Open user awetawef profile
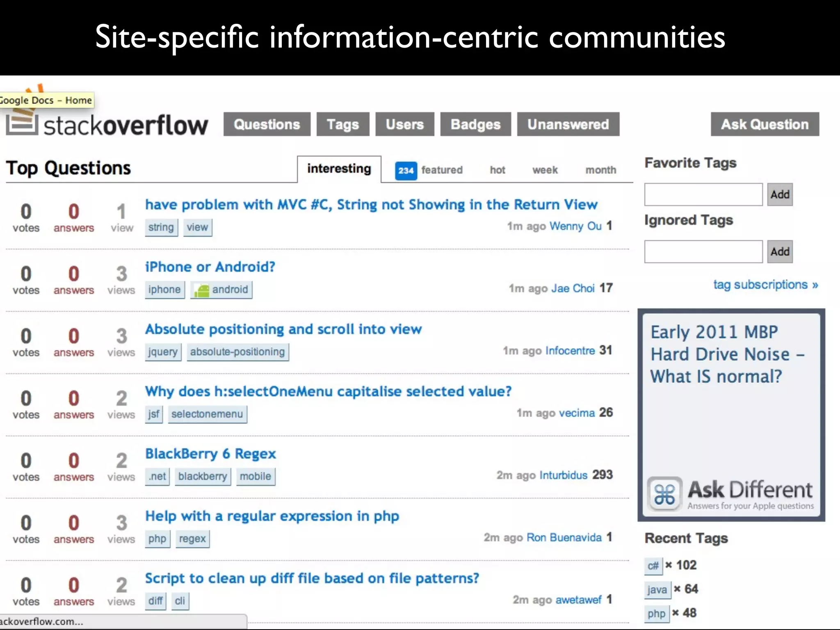840x630 pixels. pyautogui.click(x=578, y=600)
